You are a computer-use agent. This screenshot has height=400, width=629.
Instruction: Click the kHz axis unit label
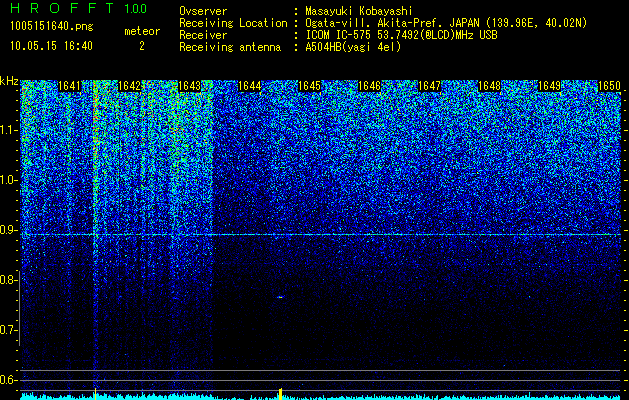(9, 81)
